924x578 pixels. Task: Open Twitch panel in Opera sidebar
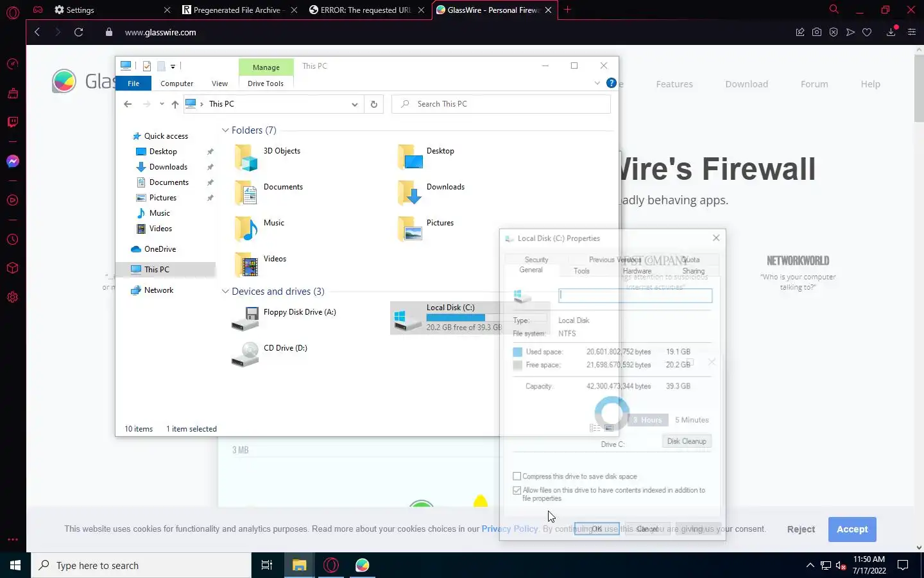tap(13, 122)
